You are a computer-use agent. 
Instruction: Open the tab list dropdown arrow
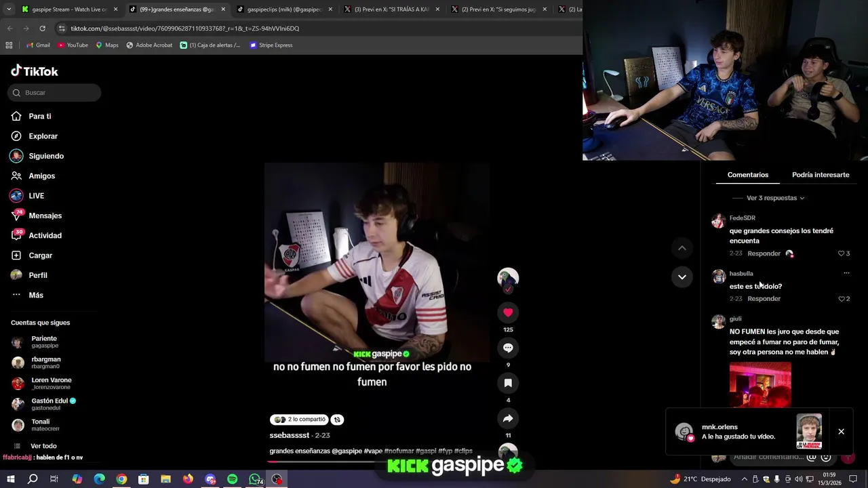[9, 9]
